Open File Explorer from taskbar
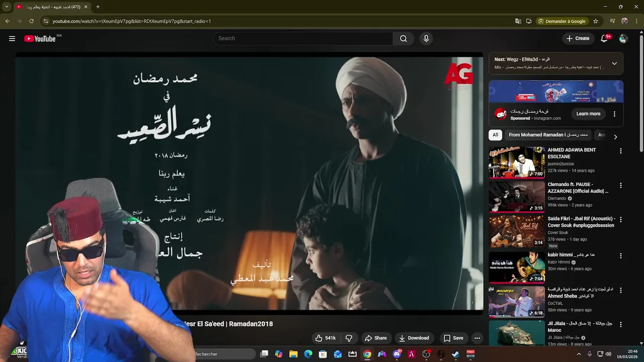 tap(293, 354)
